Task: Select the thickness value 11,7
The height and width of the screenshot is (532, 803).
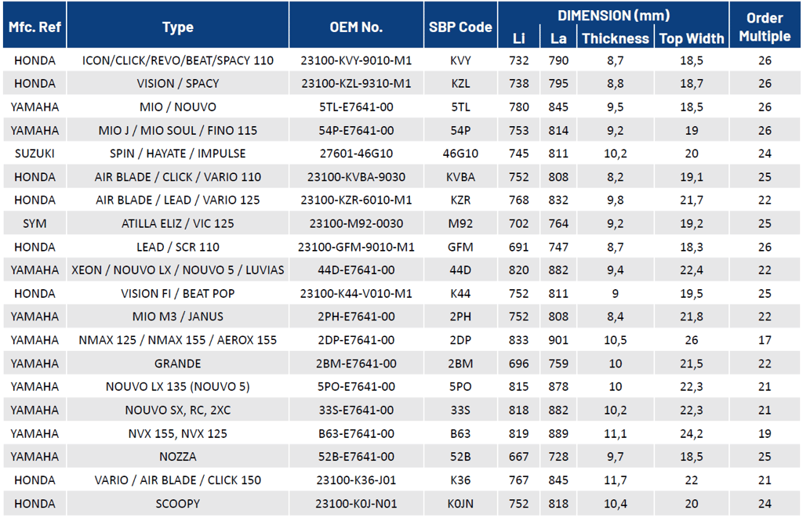Action: [x=615, y=480]
